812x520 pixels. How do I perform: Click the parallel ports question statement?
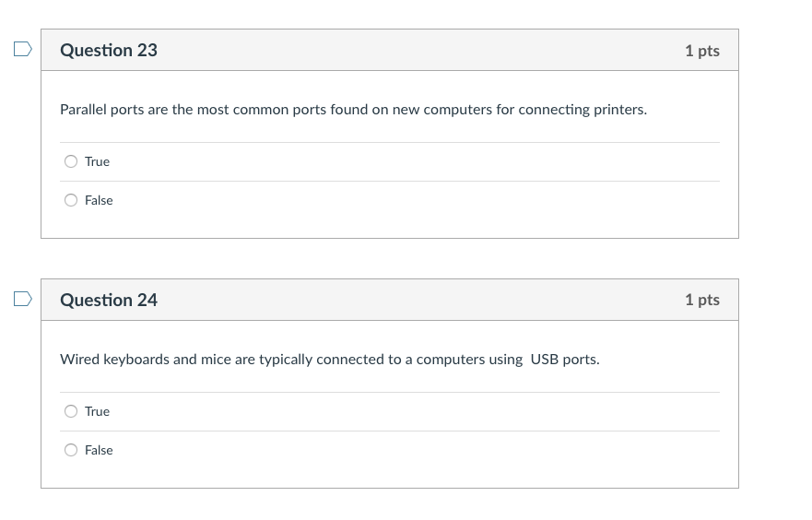point(353,110)
